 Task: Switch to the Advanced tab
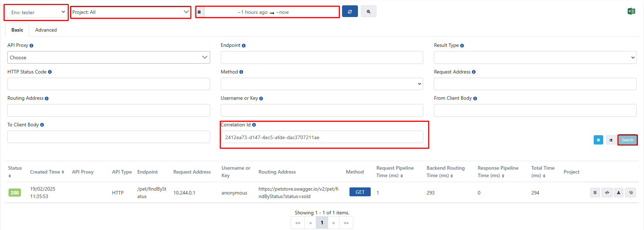click(x=46, y=30)
